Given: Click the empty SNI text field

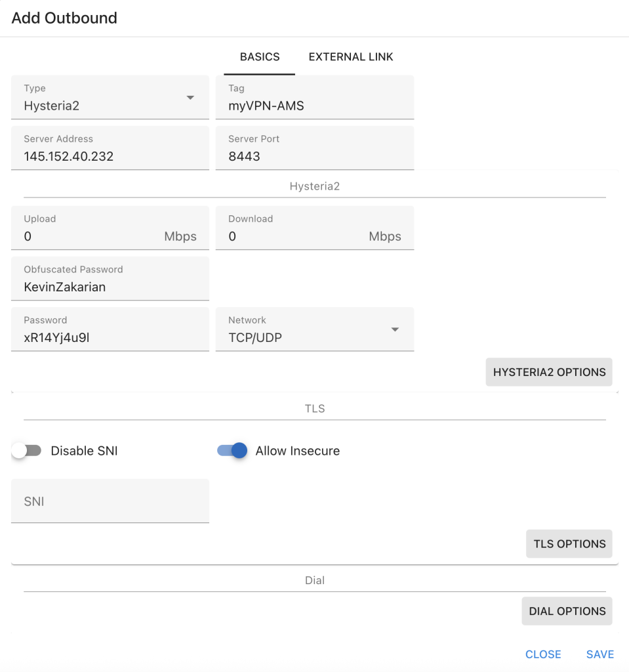Looking at the screenshot, I should click(x=110, y=501).
